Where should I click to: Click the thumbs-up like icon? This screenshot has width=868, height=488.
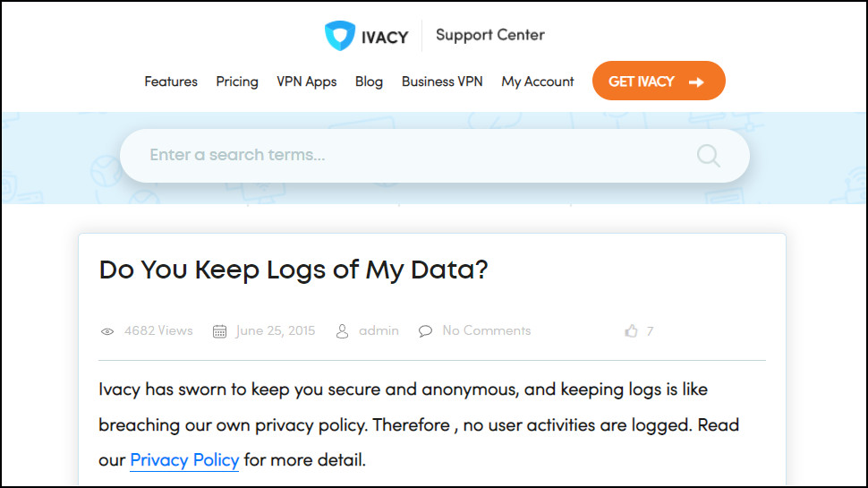tap(631, 331)
